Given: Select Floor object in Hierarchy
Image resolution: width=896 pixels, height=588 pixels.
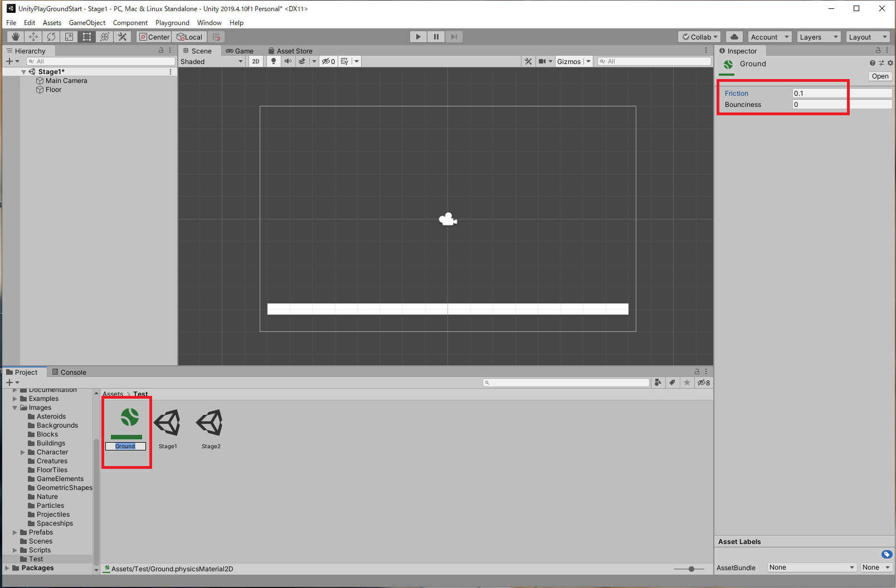Looking at the screenshot, I should (53, 90).
